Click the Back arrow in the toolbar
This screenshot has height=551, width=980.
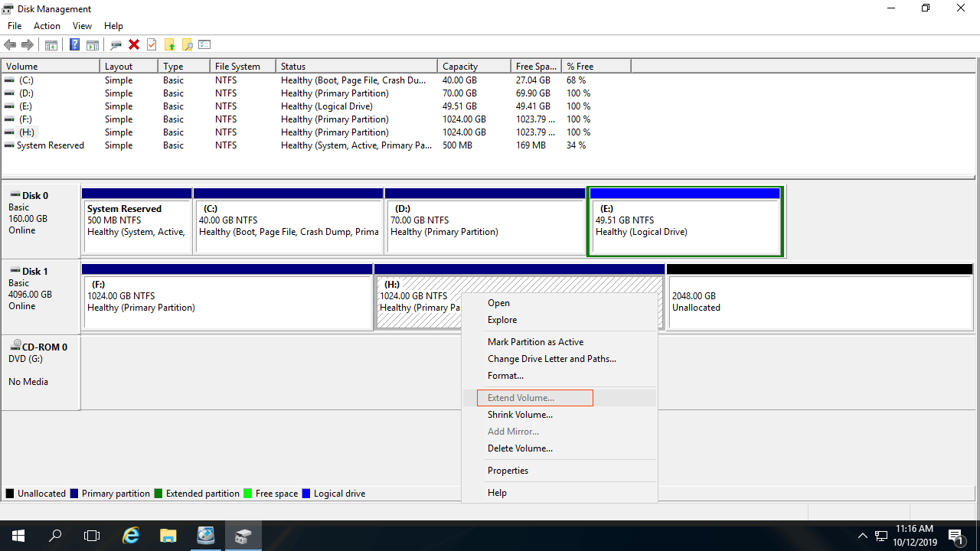[10, 45]
